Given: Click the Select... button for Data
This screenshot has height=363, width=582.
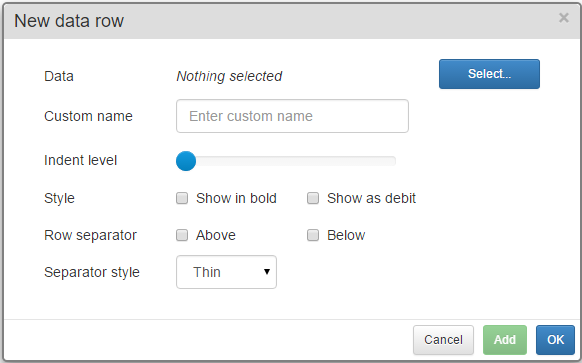Looking at the screenshot, I should [x=489, y=74].
